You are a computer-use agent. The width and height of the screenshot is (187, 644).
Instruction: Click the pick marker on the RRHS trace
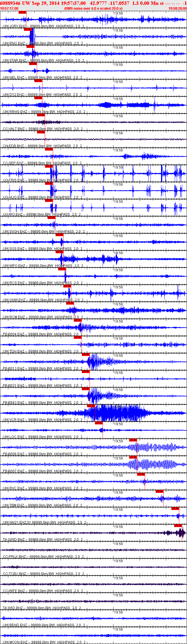pyautogui.click(x=38, y=98)
